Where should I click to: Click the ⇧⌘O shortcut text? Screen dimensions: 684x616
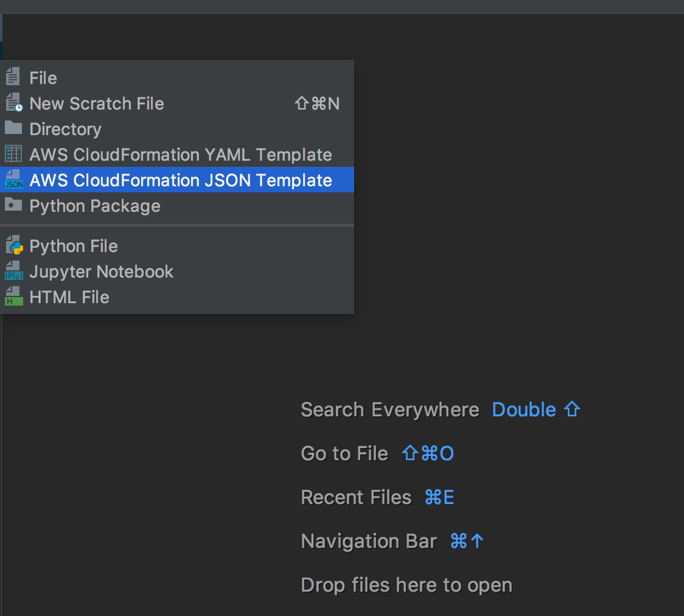427,453
